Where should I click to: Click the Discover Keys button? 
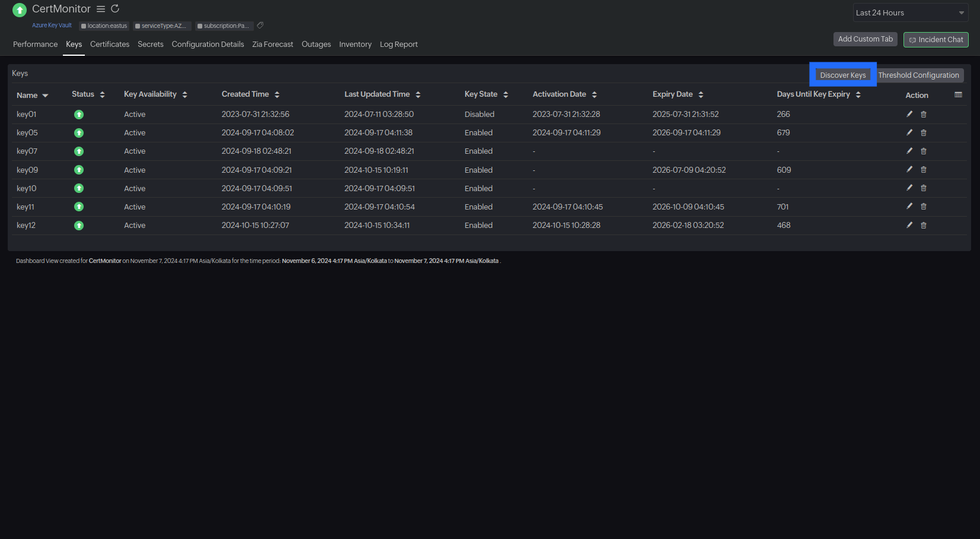842,75
